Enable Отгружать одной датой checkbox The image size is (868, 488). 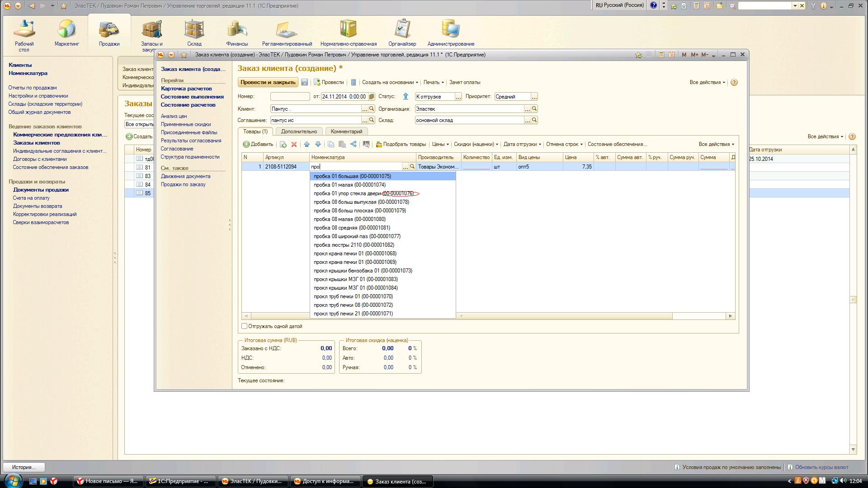[245, 326]
